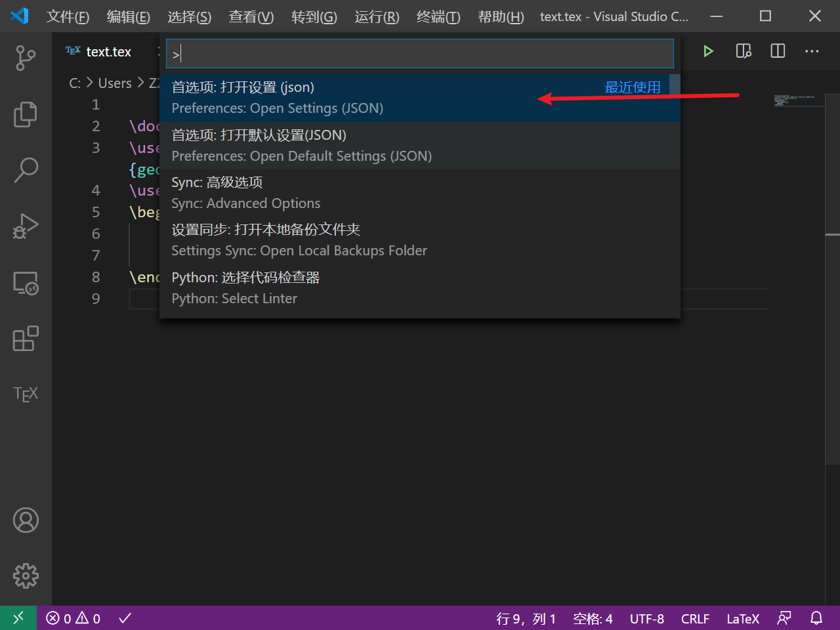The width and height of the screenshot is (840, 630).
Task: Split the editor to the right
Action: point(778,51)
